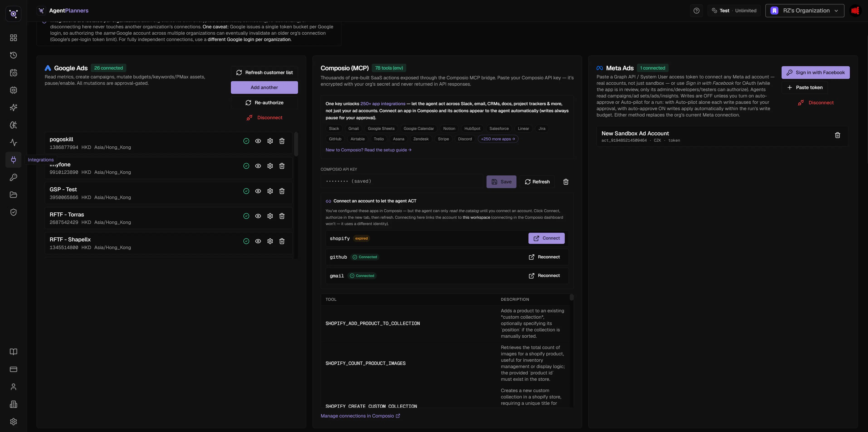The width and height of the screenshot is (868, 432).
Task: Open the history clock icon in the sidebar
Action: (x=13, y=55)
